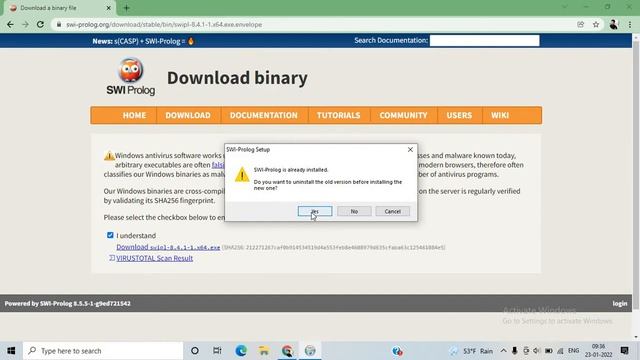Open the globe installer icon in taskbar
This screenshot has width=640, height=360.
[310, 351]
